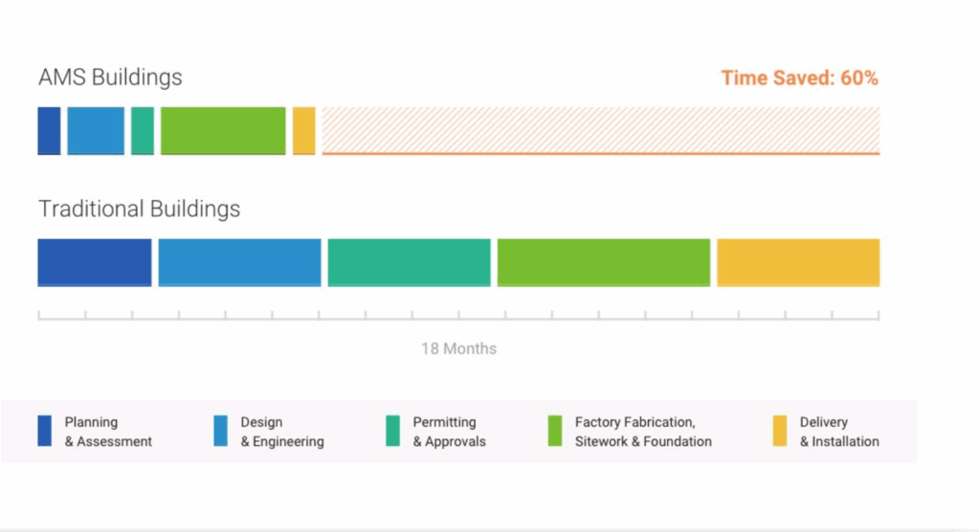Click the "18 Months" timeline label
Image resolution: width=980 pixels, height=532 pixels.
[x=458, y=348]
